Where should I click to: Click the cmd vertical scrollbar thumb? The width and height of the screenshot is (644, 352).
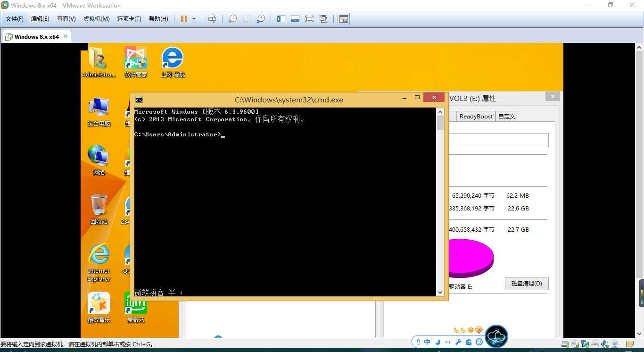440,123
